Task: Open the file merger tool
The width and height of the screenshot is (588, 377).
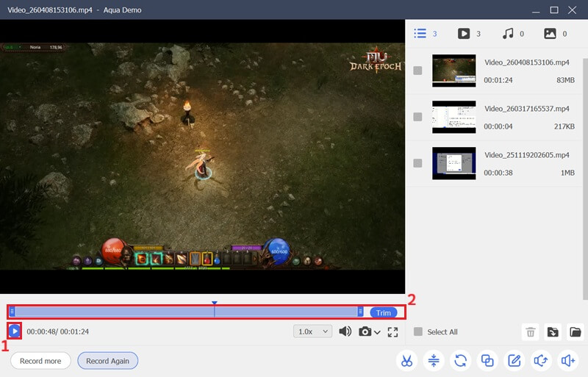Action: 487,361
